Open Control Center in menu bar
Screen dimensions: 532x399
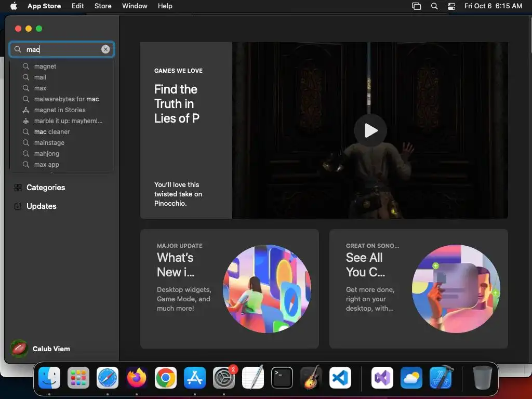point(451,6)
